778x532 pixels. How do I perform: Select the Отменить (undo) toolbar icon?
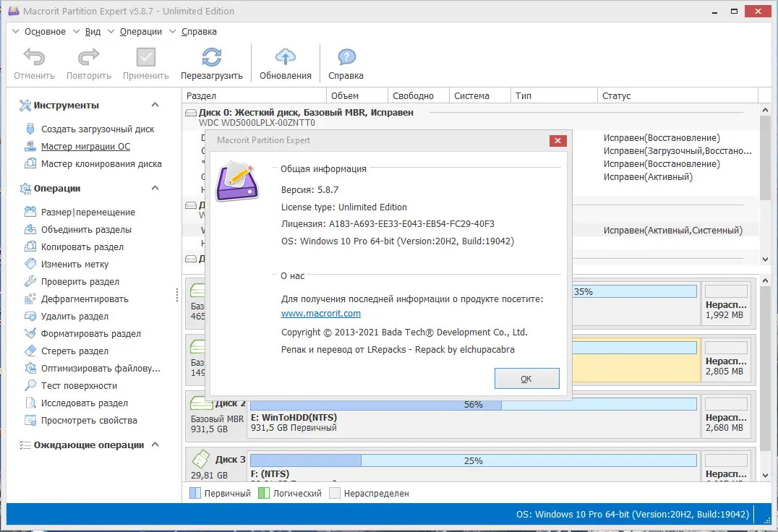tap(33, 63)
